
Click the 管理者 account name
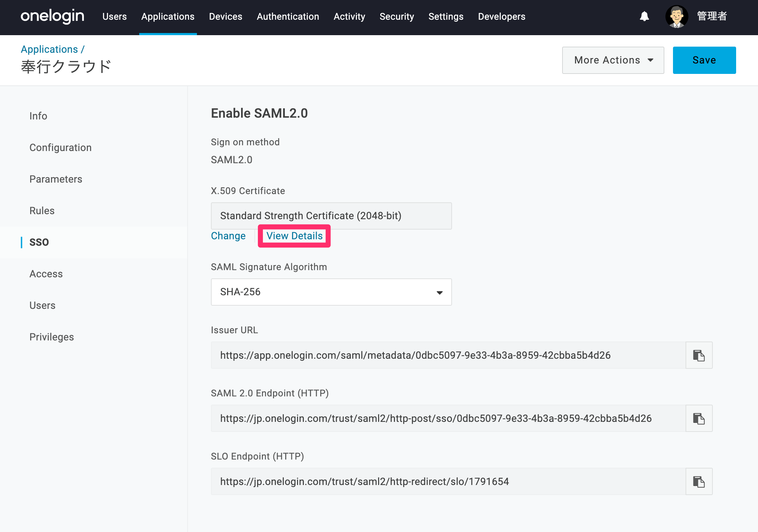tap(712, 17)
